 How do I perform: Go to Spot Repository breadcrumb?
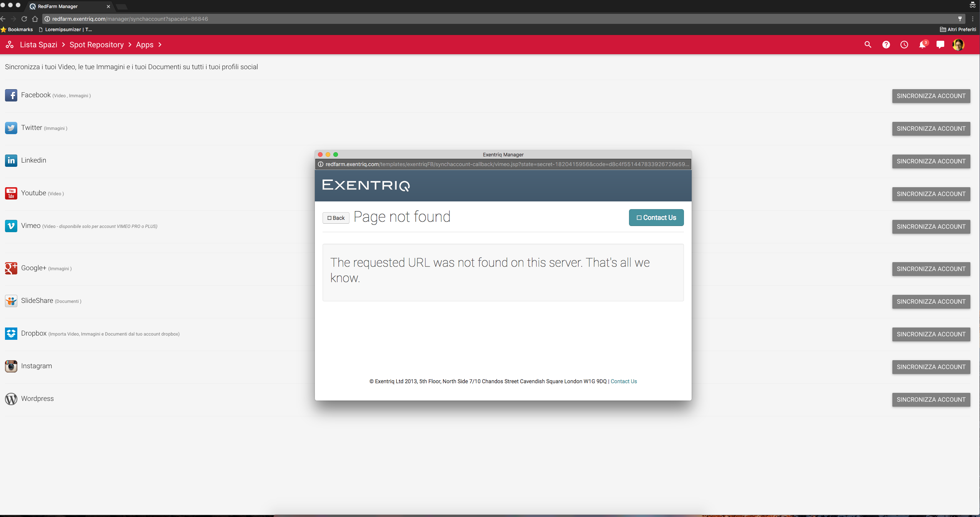click(97, 45)
